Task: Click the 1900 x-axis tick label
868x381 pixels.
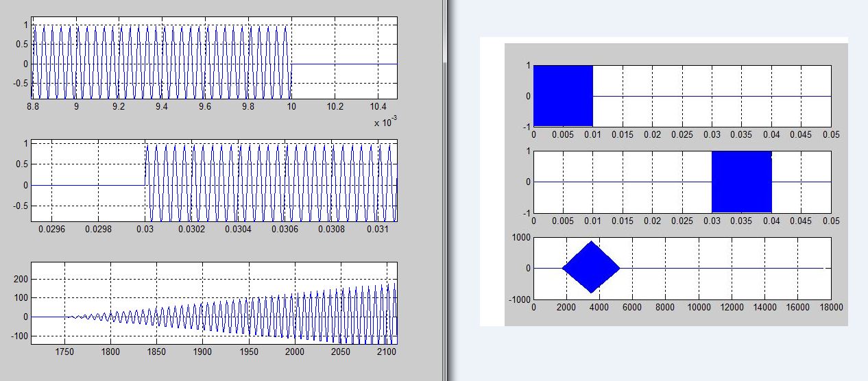Action: coord(203,352)
